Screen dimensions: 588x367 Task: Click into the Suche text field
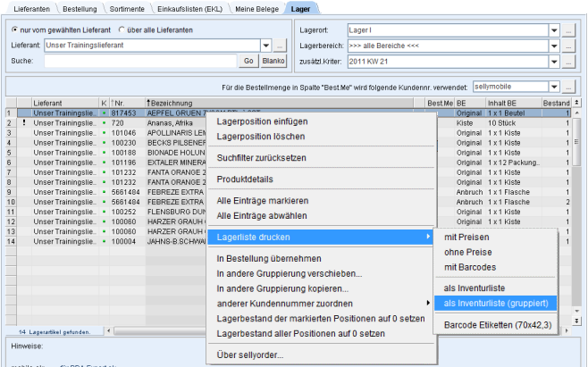pyautogui.click(x=140, y=61)
